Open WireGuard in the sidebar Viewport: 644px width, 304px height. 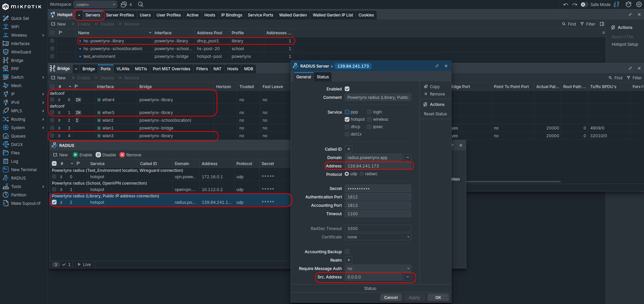coord(21,52)
